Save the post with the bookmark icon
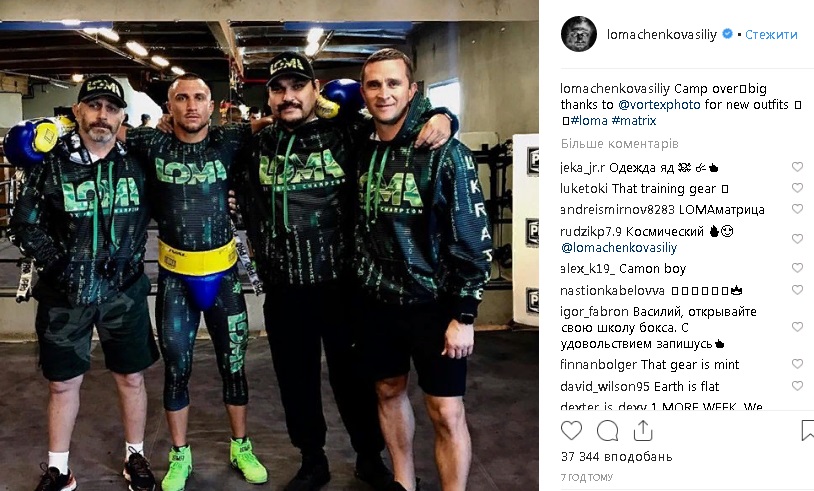The width and height of the screenshot is (814, 491). (x=808, y=431)
